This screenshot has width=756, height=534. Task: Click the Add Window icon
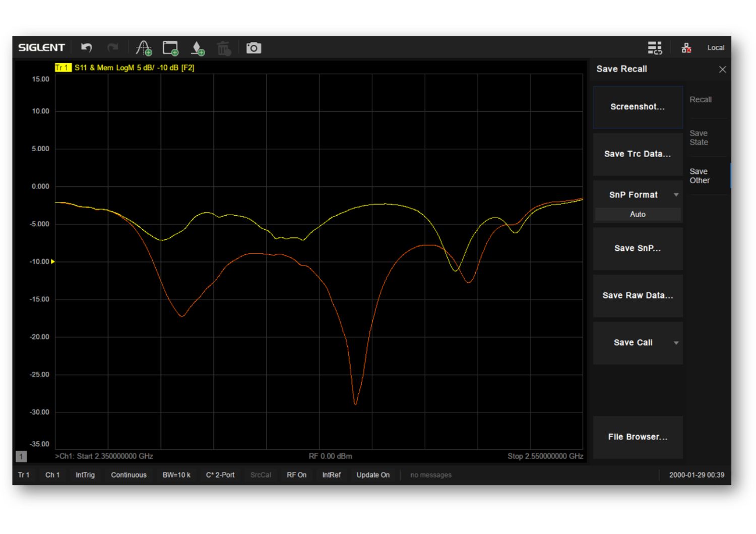pyautogui.click(x=170, y=48)
